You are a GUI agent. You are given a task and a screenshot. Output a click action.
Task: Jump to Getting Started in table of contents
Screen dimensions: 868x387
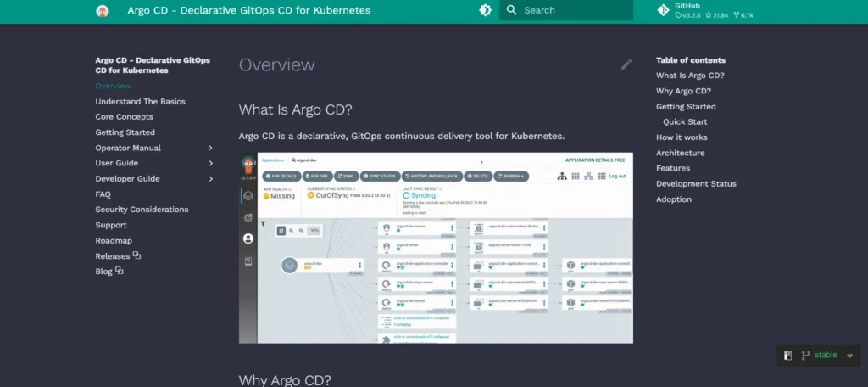pos(686,106)
